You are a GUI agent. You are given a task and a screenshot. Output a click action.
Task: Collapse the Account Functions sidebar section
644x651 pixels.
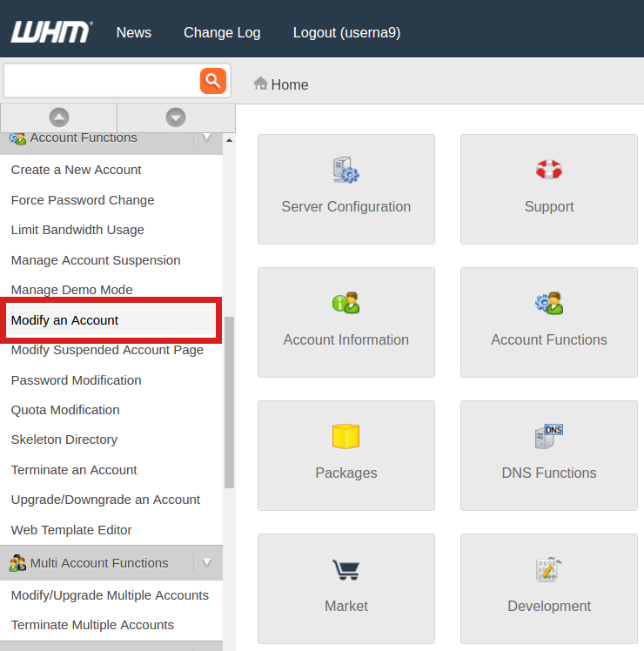point(207,138)
